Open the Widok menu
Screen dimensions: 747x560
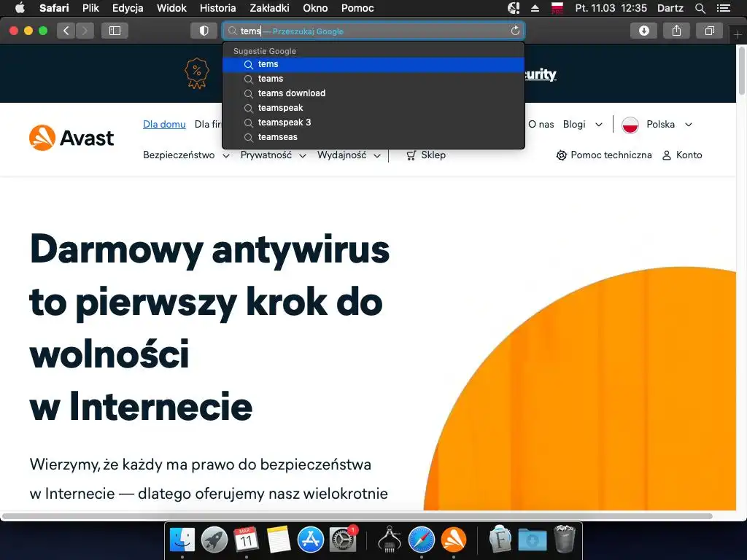[171, 7]
